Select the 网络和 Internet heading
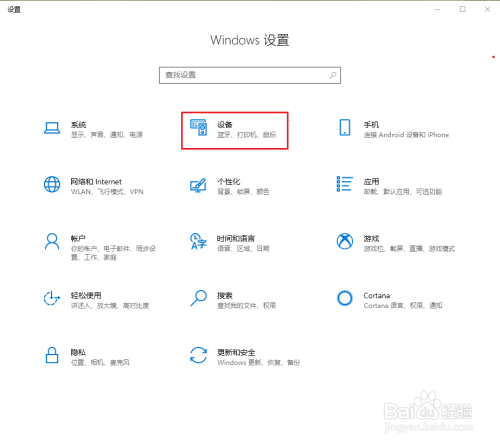The height and width of the screenshot is (444, 500). [96, 182]
